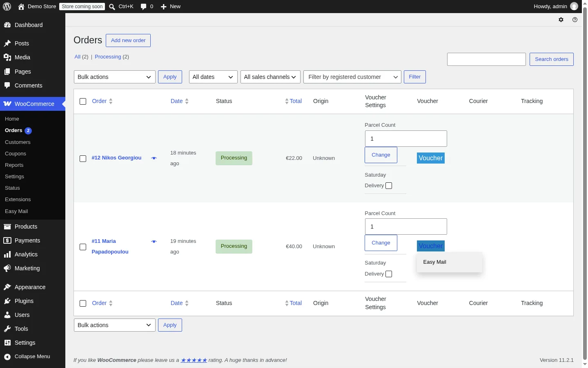The image size is (588, 368).
Task: Click the WordPress logo icon
Action: [7, 7]
